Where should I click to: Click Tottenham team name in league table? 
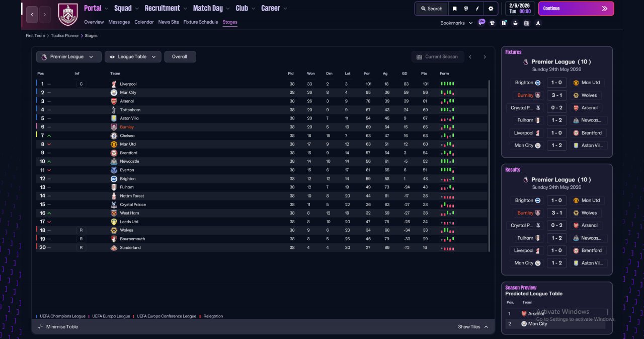click(130, 110)
